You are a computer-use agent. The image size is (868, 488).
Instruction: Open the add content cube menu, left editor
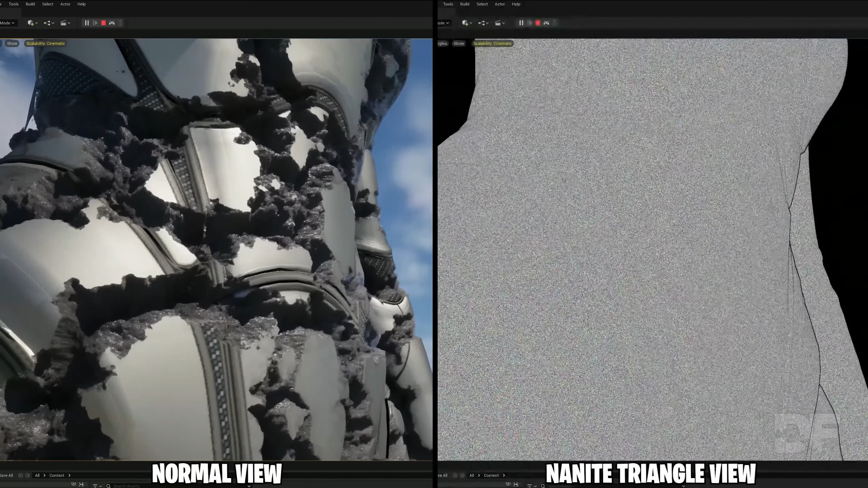point(32,23)
